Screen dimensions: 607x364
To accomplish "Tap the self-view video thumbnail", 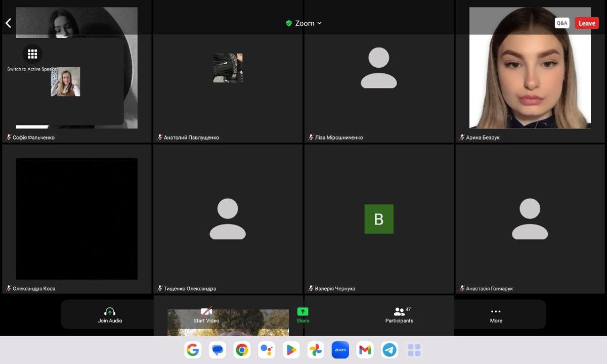I will click(65, 82).
